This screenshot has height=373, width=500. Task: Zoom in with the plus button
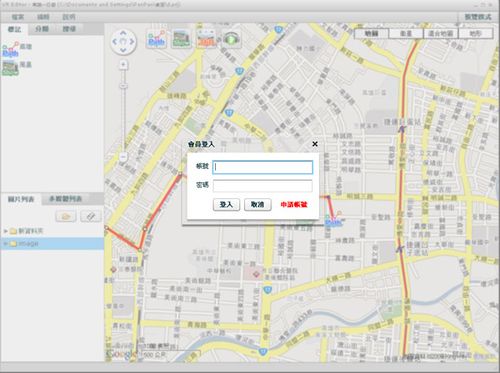click(x=124, y=64)
